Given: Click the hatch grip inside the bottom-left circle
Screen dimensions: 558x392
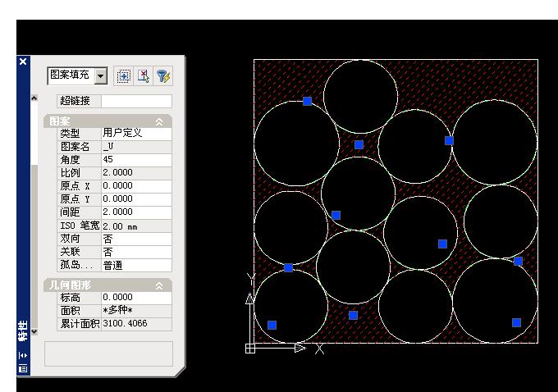Looking at the screenshot, I should coord(272,325).
